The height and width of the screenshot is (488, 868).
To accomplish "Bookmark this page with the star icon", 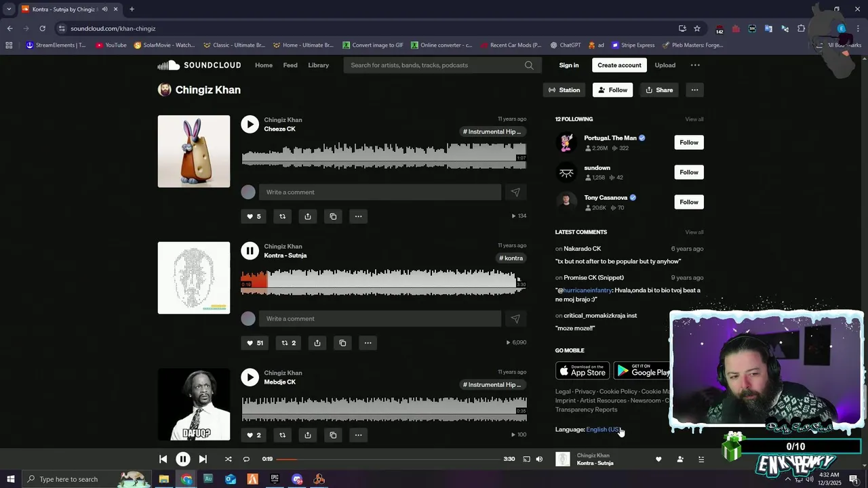I will coord(696,28).
